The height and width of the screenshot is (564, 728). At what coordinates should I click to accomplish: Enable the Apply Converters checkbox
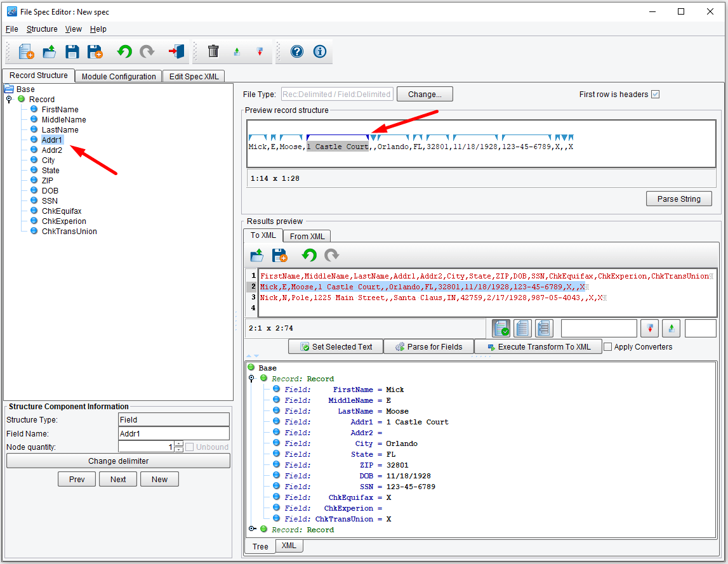[x=607, y=347]
